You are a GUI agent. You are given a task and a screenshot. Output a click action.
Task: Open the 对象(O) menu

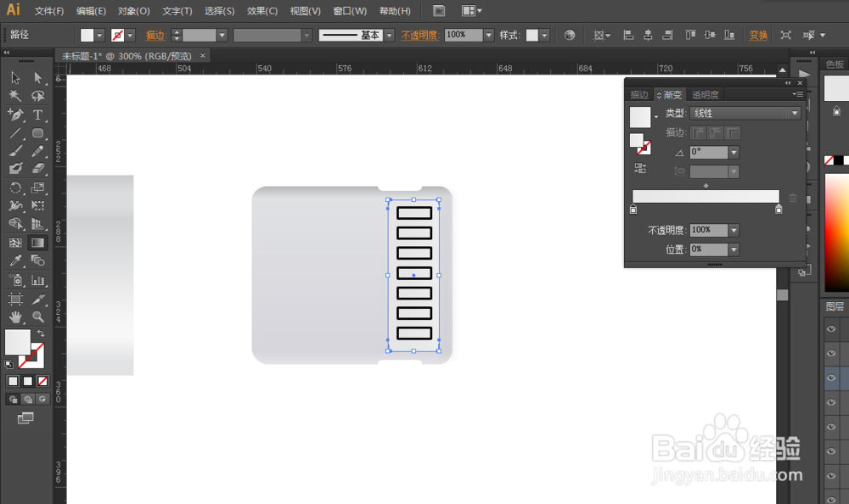[x=134, y=11]
